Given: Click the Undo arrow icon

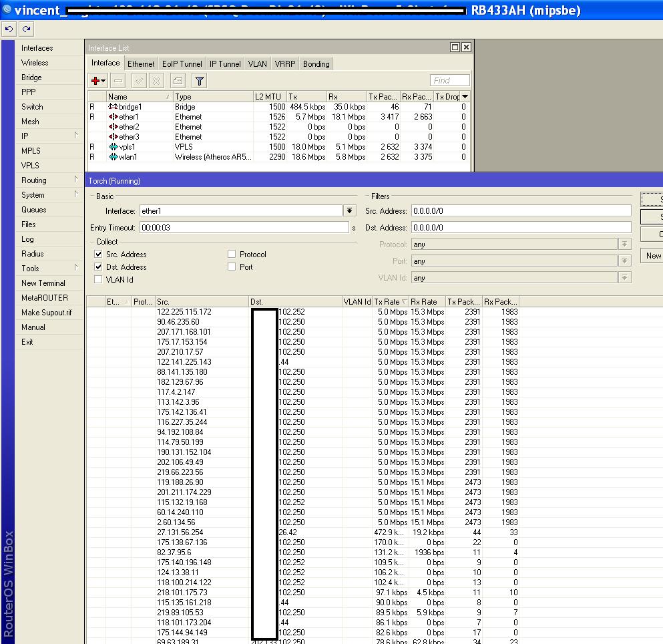Looking at the screenshot, I should point(9,29).
